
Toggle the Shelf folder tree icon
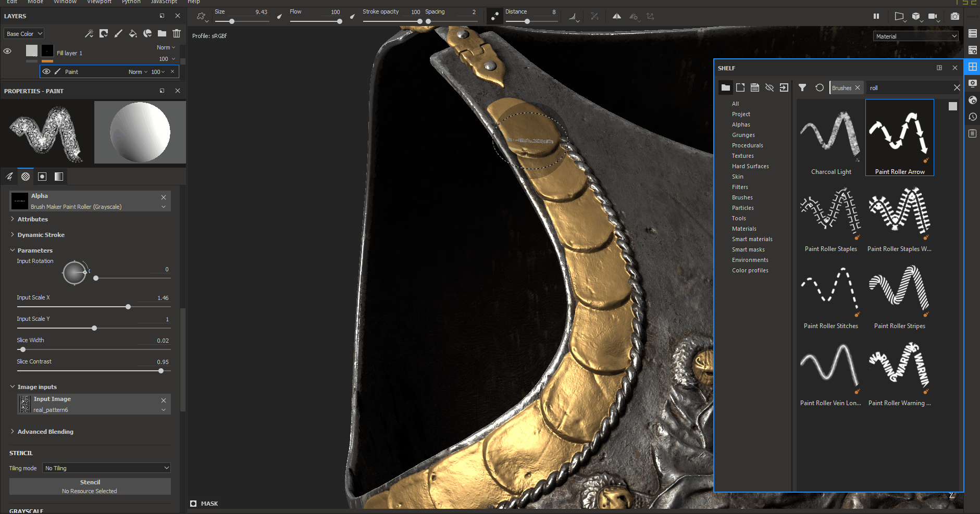(x=726, y=87)
